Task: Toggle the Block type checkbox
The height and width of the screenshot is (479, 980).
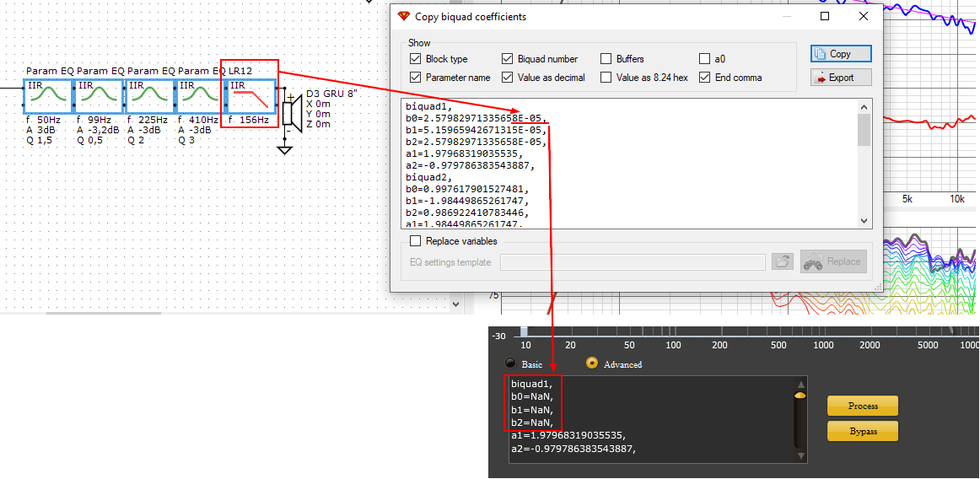Action: tap(415, 59)
